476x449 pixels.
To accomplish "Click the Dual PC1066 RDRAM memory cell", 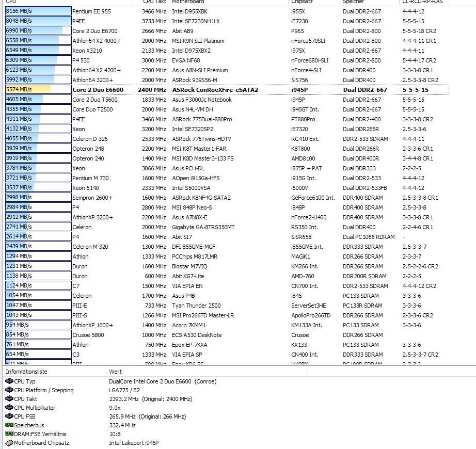I will pyautogui.click(x=369, y=237).
